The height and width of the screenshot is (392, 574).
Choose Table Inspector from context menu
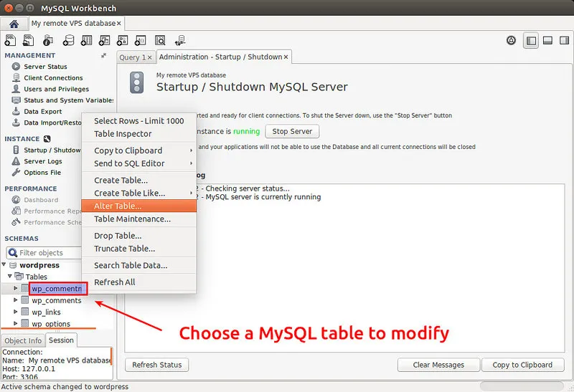(138, 134)
